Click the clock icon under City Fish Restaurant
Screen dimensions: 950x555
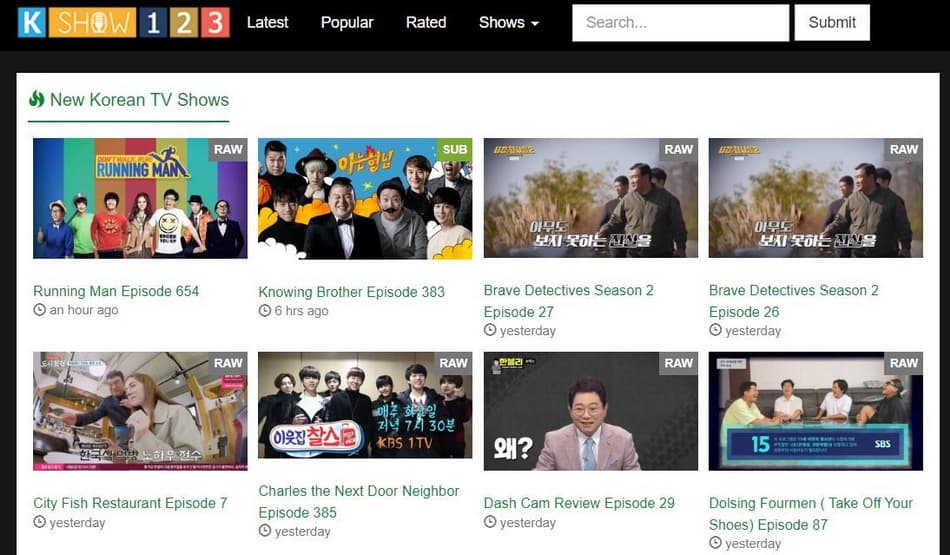pyautogui.click(x=40, y=522)
